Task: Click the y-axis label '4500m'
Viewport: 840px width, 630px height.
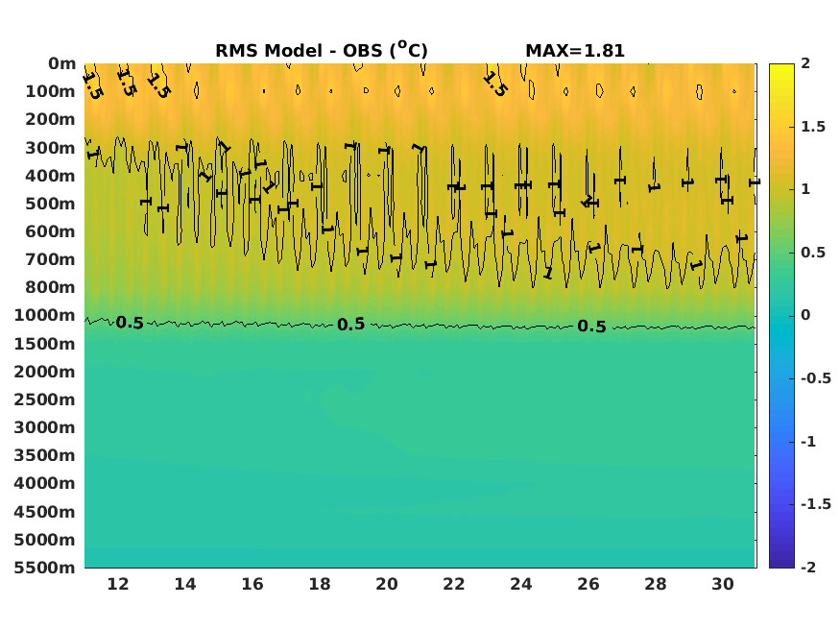Action: point(45,512)
